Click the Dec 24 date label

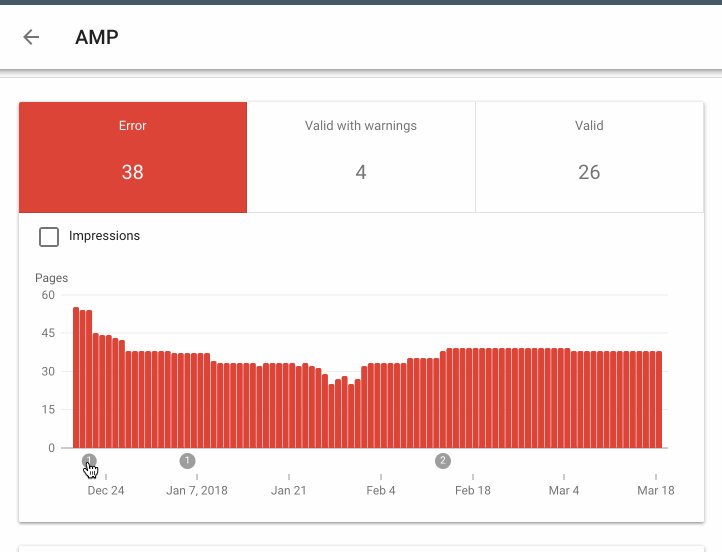coord(106,490)
